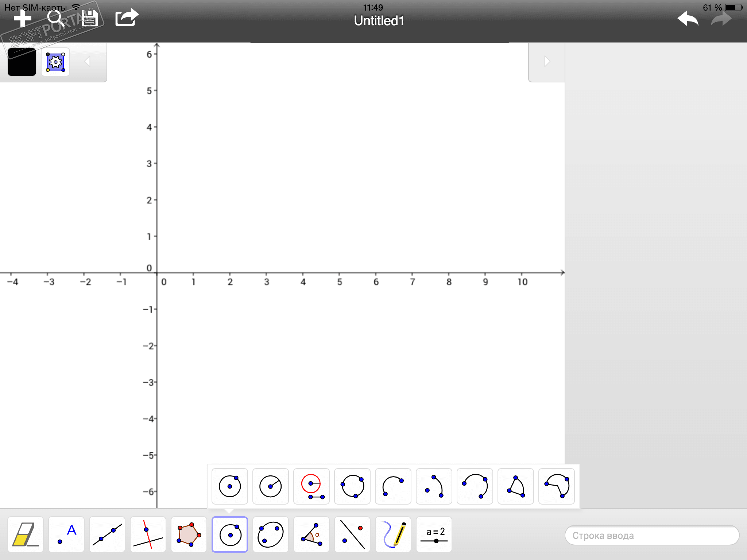747x560 pixels.
Task: Choose circle through three points tool
Action: click(x=352, y=486)
